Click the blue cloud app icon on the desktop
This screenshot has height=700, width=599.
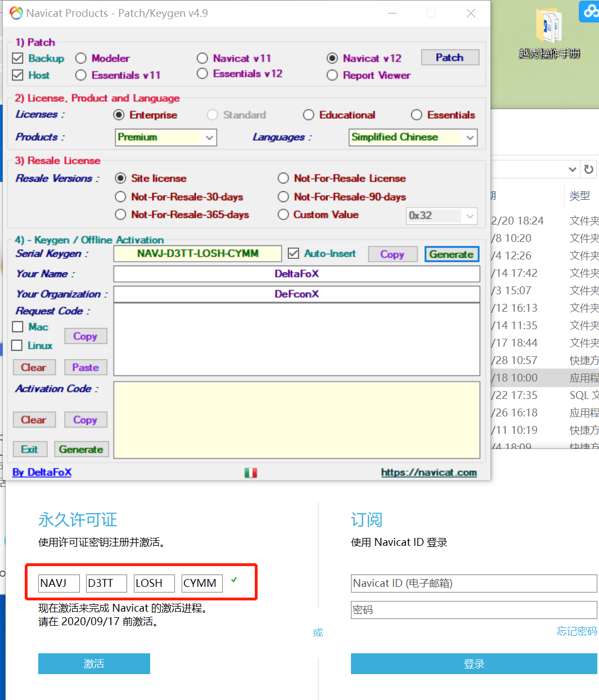[589, 11]
